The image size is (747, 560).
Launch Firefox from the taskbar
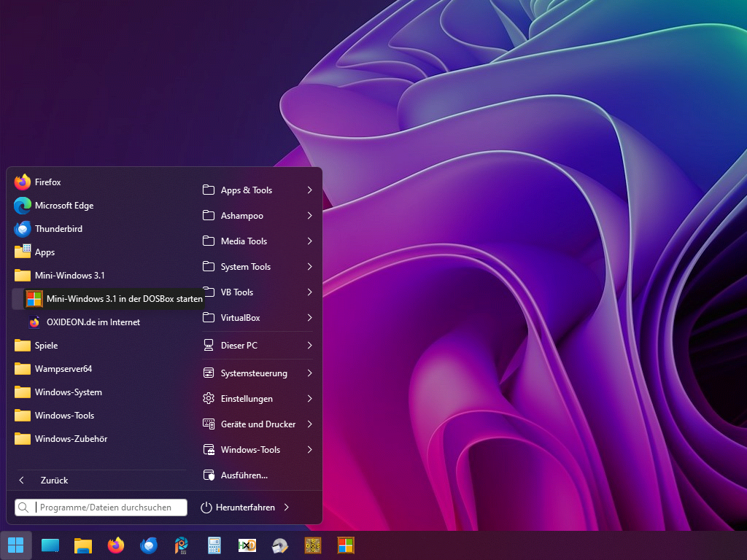point(116,545)
